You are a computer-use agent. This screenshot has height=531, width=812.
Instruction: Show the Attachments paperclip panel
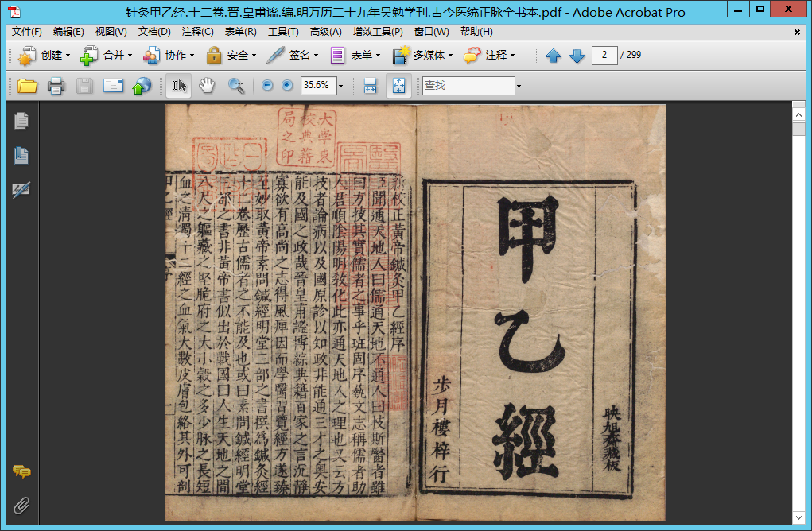[x=21, y=506]
